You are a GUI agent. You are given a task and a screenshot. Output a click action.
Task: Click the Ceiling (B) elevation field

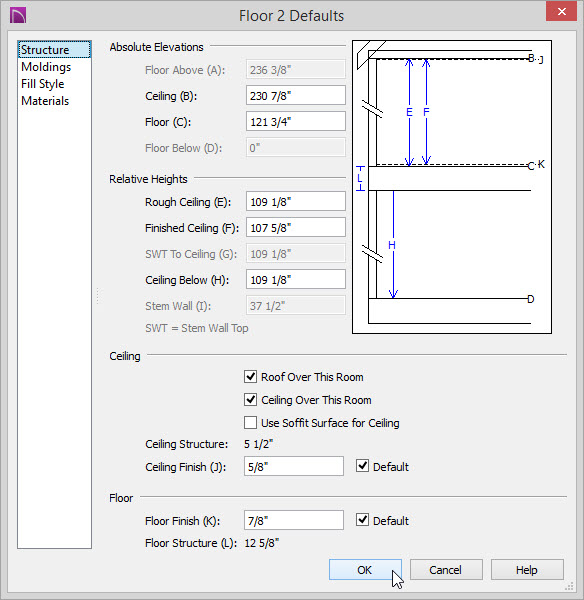click(296, 96)
